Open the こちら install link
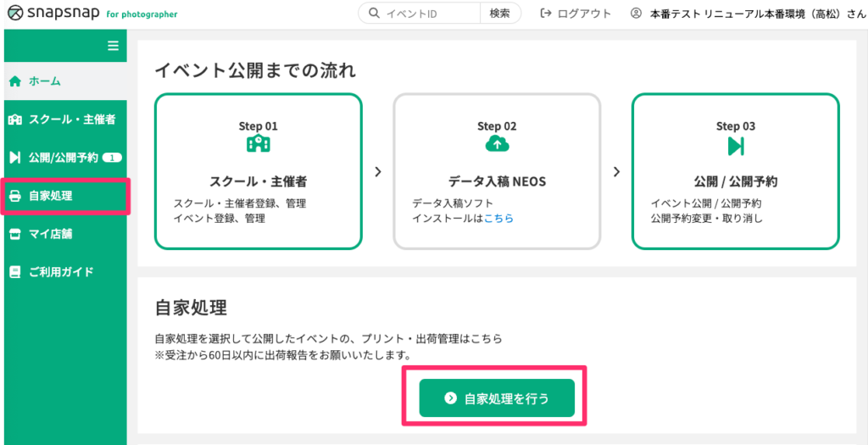Image resolution: width=868 pixels, height=445 pixels. click(x=498, y=218)
